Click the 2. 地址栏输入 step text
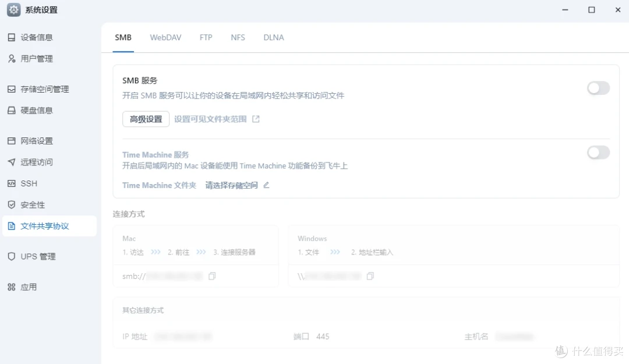The image size is (629, 364). (372, 252)
